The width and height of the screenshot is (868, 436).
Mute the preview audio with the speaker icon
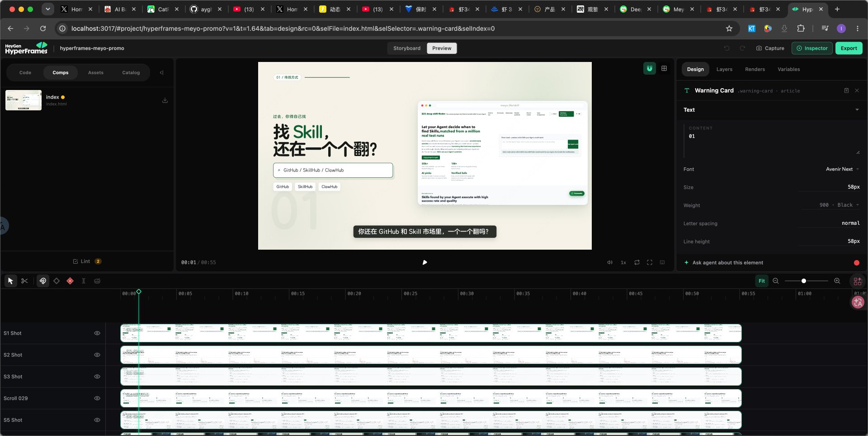click(x=610, y=262)
